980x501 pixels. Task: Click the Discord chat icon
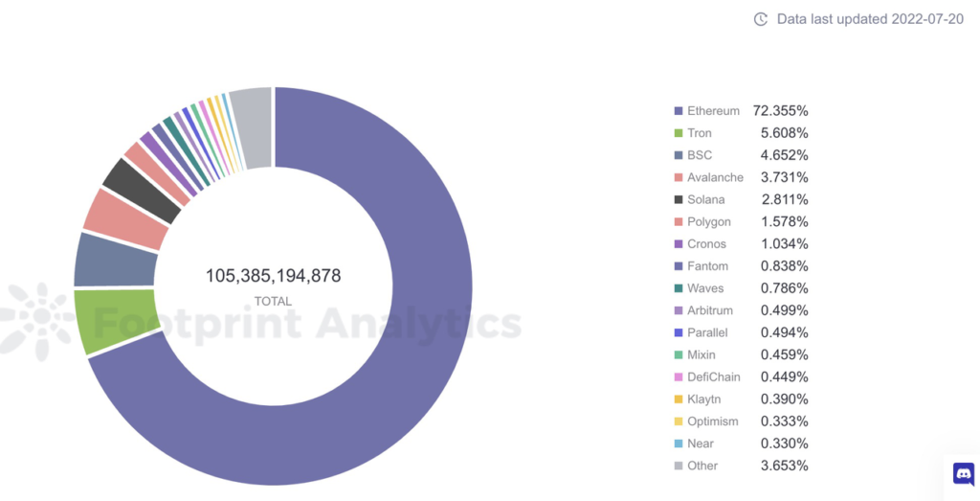point(964,474)
